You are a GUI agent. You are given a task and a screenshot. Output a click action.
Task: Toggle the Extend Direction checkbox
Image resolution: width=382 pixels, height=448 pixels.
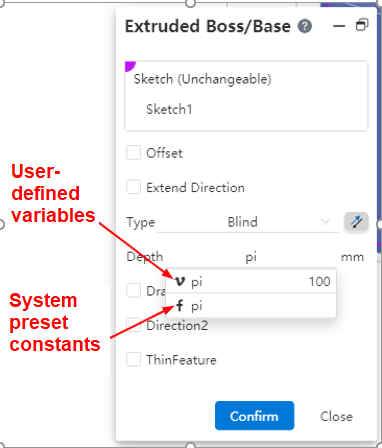pyautogui.click(x=133, y=187)
